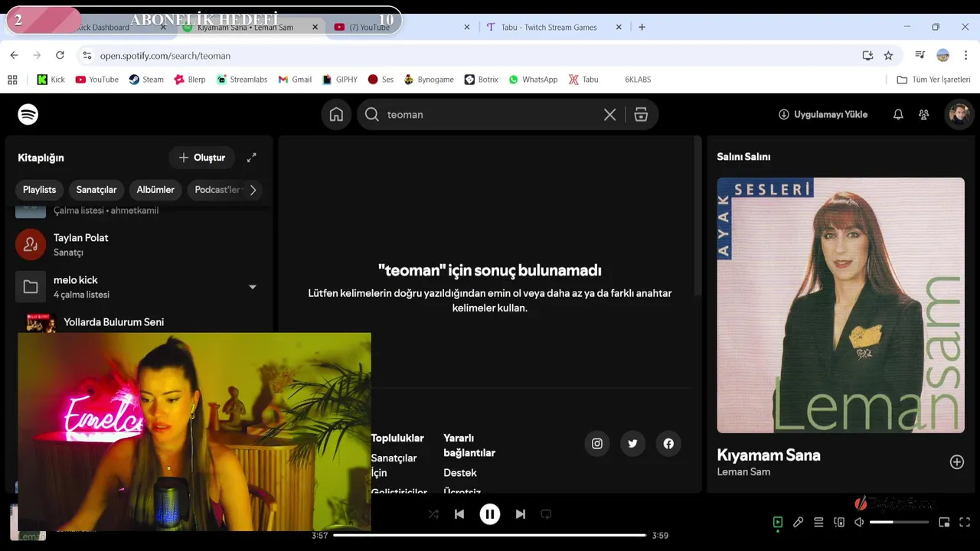Open Botrix bookmark

pyautogui.click(x=481, y=80)
